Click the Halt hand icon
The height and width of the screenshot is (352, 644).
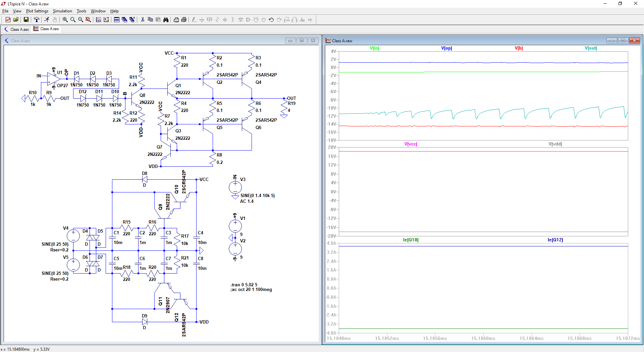[x=54, y=20]
